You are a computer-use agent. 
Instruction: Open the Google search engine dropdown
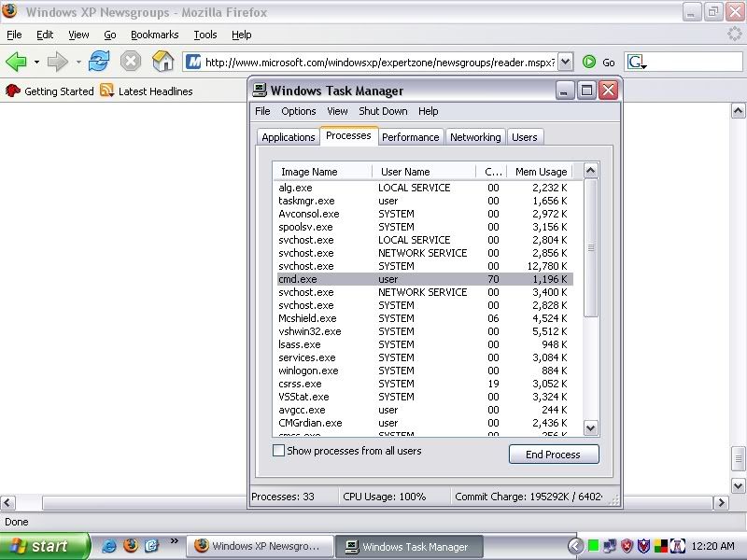637,62
